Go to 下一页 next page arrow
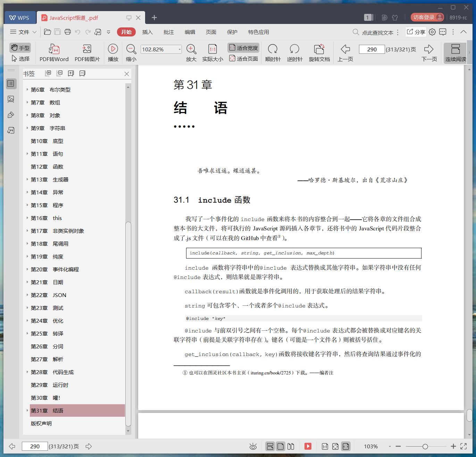The height and width of the screenshot is (457, 476). [x=429, y=49]
